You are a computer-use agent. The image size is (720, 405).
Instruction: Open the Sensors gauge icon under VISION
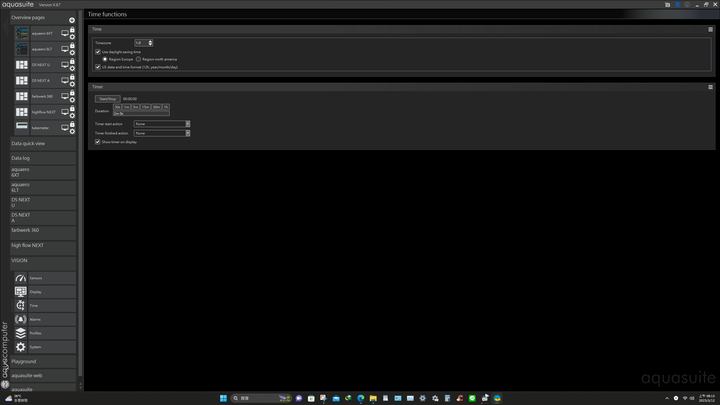pyautogui.click(x=21, y=278)
